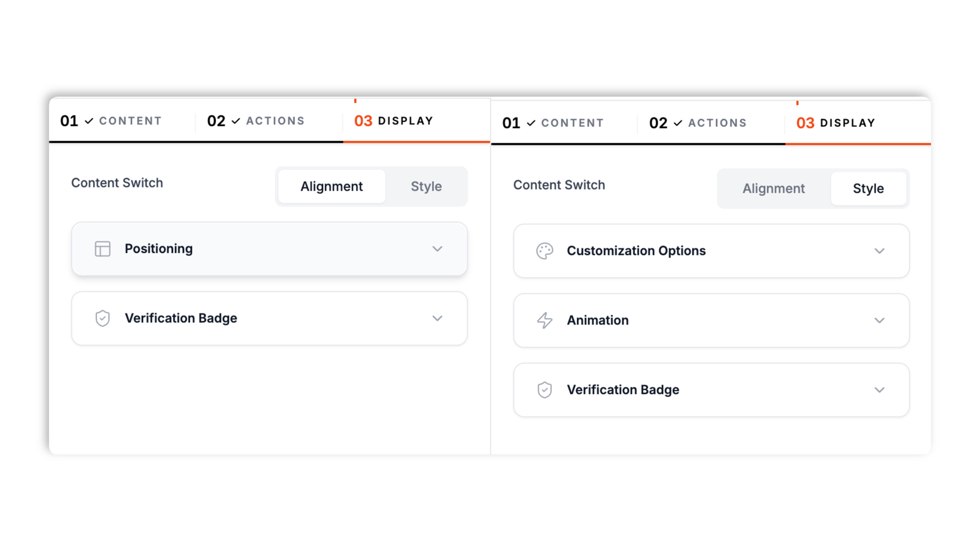Click the orange 03 number in left panel
The width and height of the screenshot is (980, 551).
click(363, 121)
